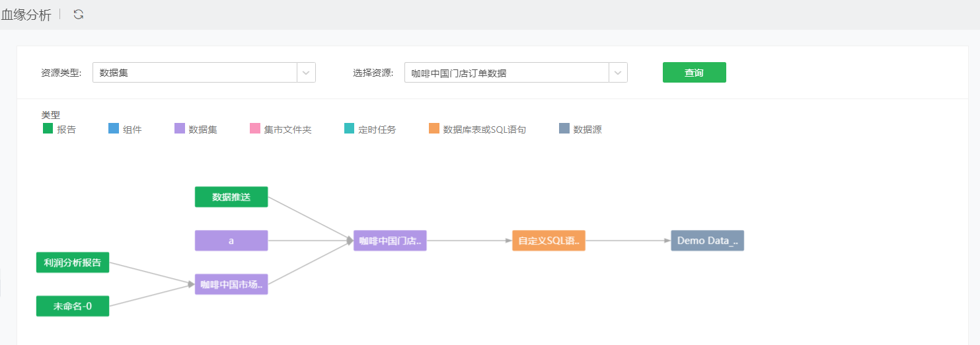The height and width of the screenshot is (345, 980).
Task: Click the 报告 legend label
Action: [66, 130]
